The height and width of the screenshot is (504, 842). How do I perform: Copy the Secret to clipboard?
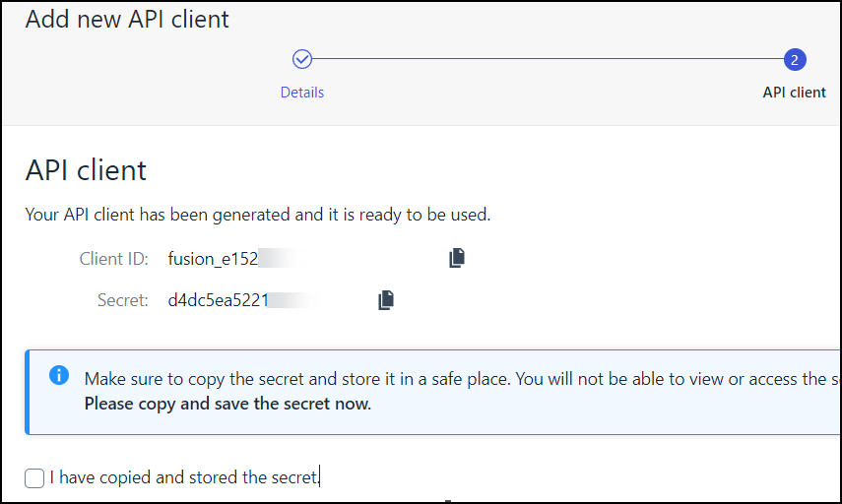tap(386, 300)
